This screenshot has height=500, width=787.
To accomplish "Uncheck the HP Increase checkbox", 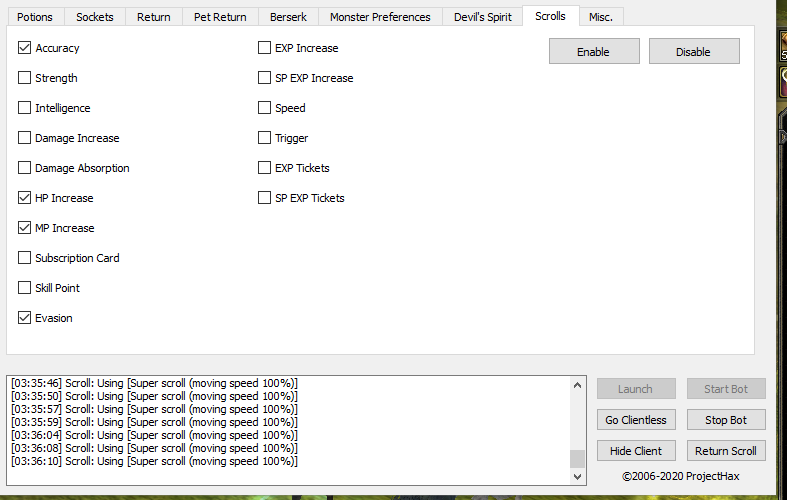I will (x=25, y=198).
